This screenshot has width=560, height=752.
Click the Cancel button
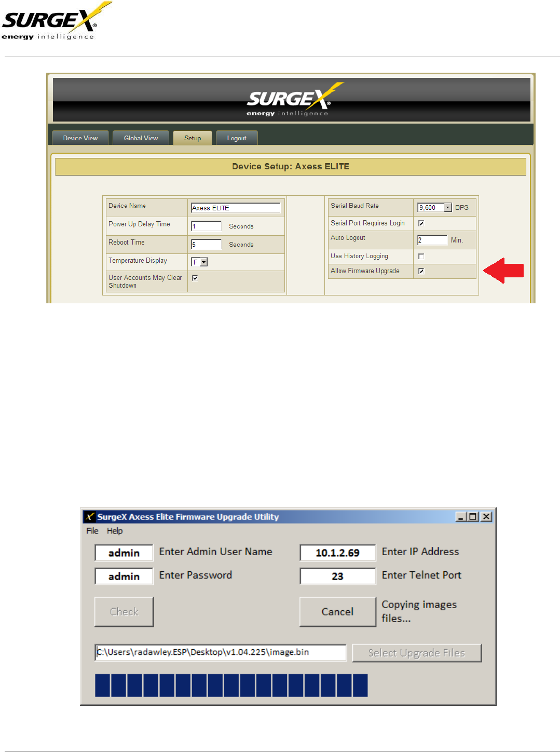(337, 612)
